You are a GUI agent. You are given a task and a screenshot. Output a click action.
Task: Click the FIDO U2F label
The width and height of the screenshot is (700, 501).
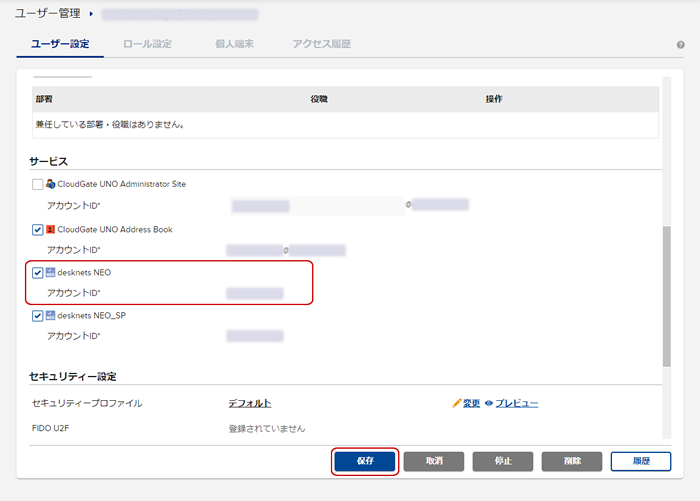(x=50, y=428)
